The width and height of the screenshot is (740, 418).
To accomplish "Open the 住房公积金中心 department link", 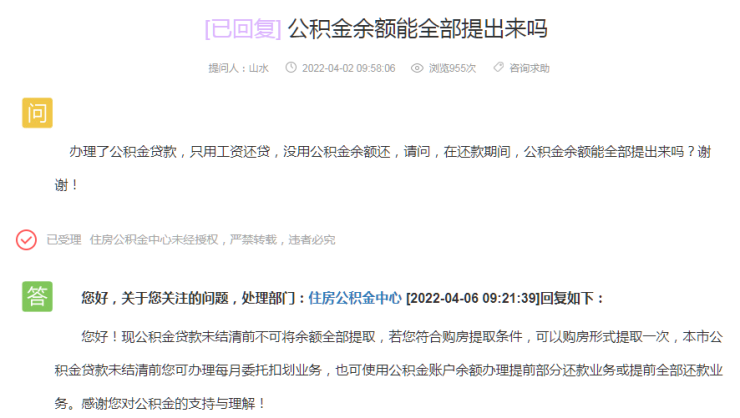I will (x=355, y=298).
